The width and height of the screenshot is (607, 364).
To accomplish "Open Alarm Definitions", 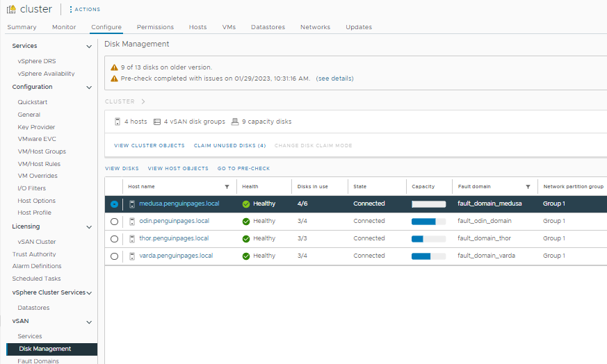I will pyautogui.click(x=37, y=266).
